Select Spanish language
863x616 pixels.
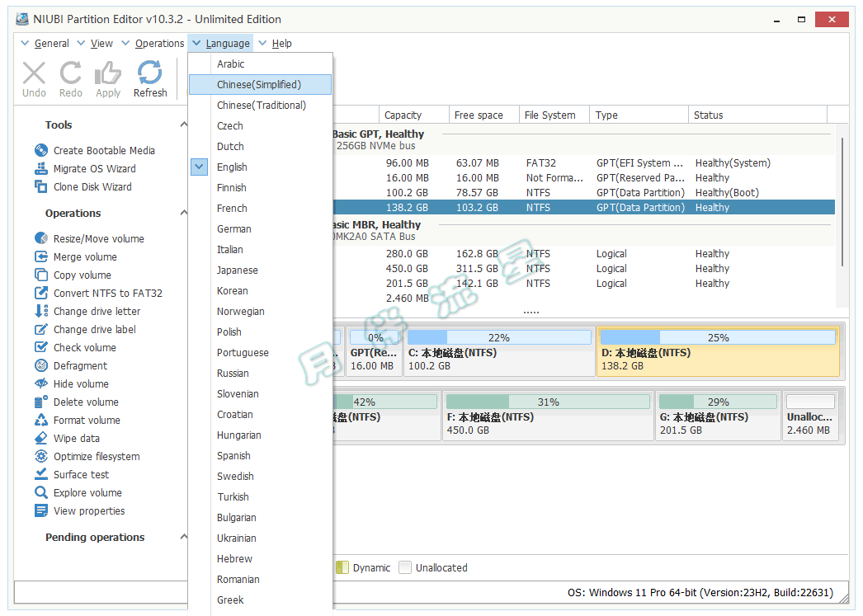click(261, 455)
